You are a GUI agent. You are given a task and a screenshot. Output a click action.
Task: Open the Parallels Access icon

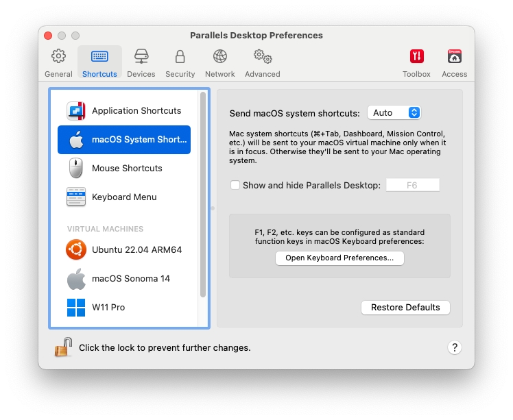pos(454,62)
